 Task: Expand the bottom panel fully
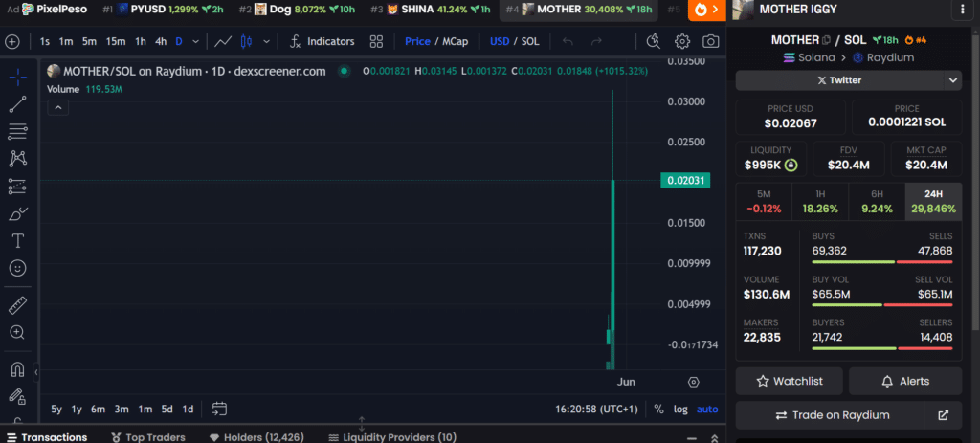point(714,438)
